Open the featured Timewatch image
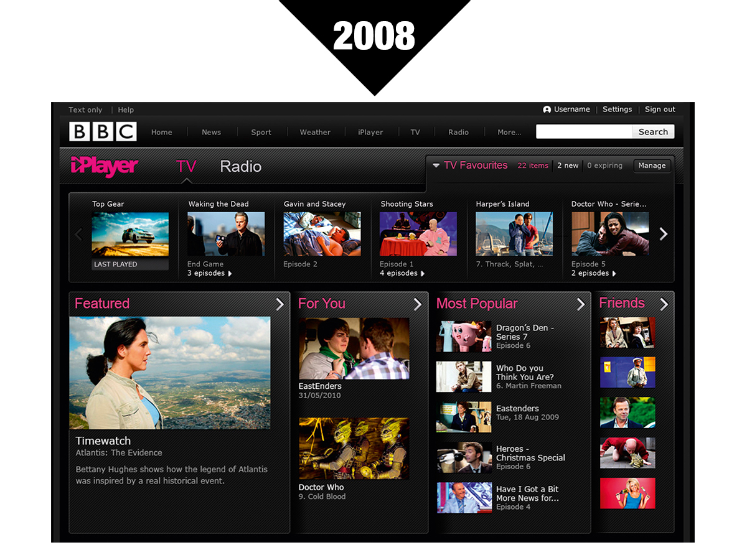Screen dimensions: 747x560 170,373
